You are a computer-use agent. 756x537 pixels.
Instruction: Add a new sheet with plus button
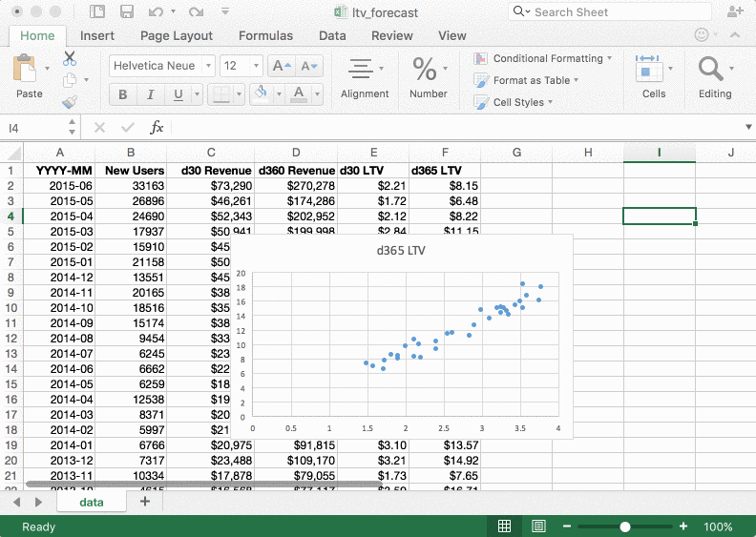pos(145,502)
